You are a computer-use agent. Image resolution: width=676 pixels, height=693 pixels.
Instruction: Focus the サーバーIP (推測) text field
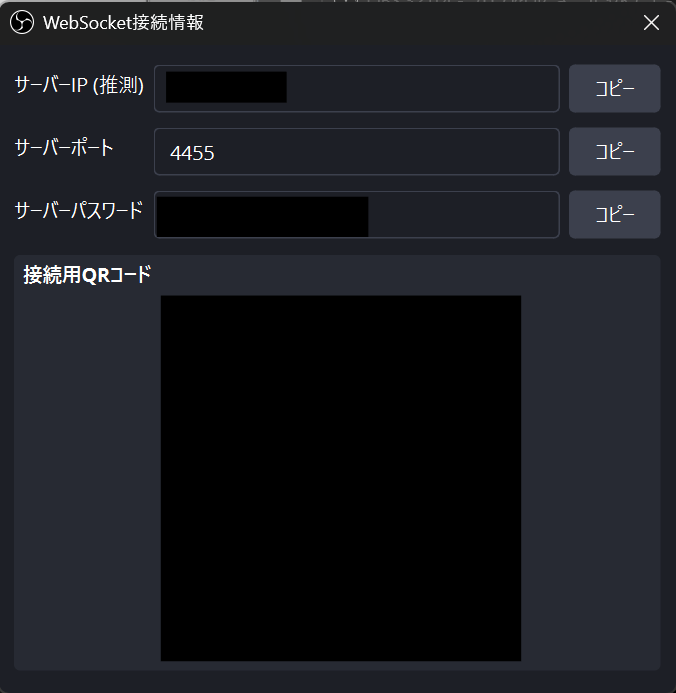357,88
